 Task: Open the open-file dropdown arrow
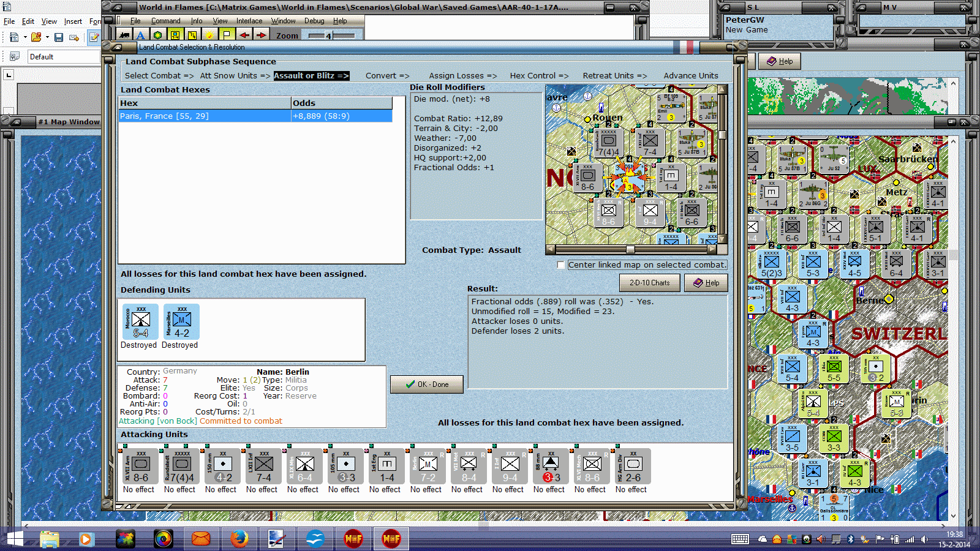pos(47,37)
